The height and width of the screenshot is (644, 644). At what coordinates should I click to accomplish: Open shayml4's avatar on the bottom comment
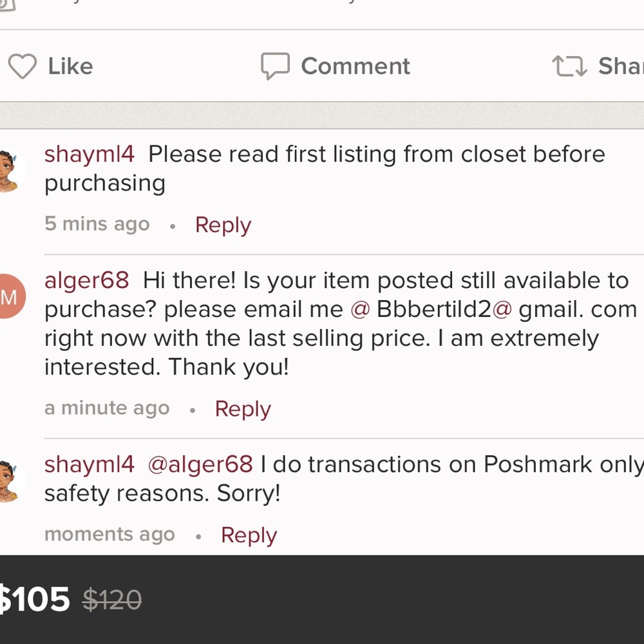pyautogui.click(x=10, y=480)
